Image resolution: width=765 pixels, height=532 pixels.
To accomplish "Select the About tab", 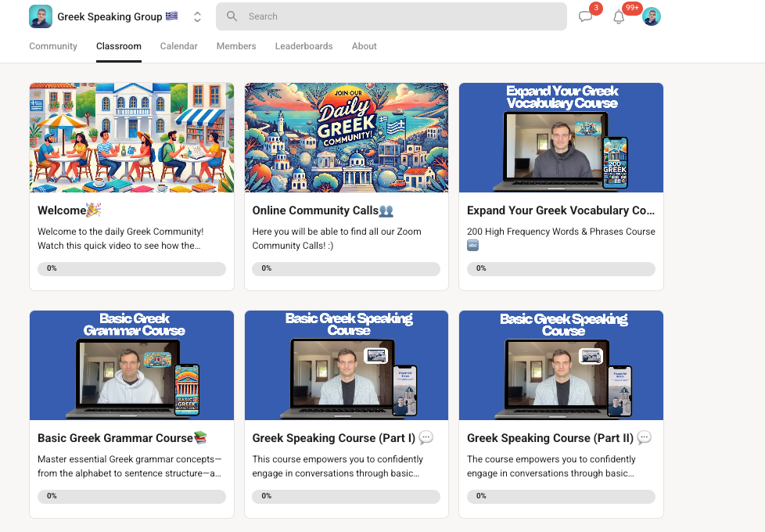I will tap(365, 46).
